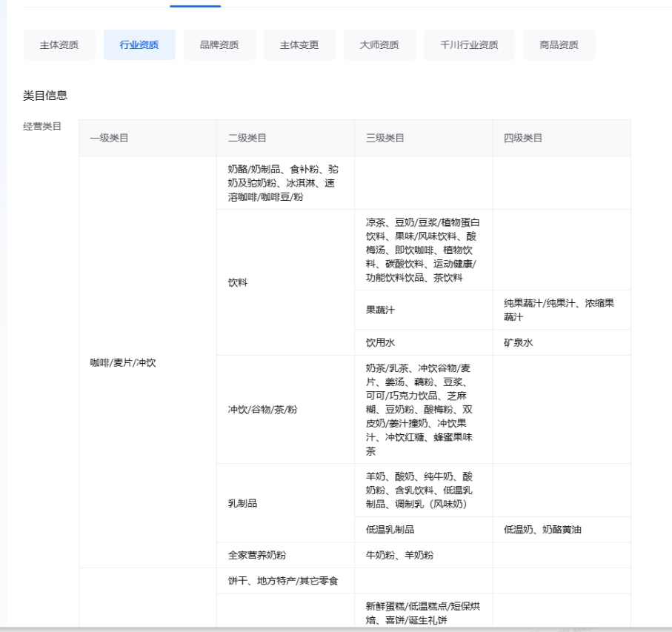The height and width of the screenshot is (632, 672).
Task: Select the 行业资质 tab
Action: coord(139,45)
